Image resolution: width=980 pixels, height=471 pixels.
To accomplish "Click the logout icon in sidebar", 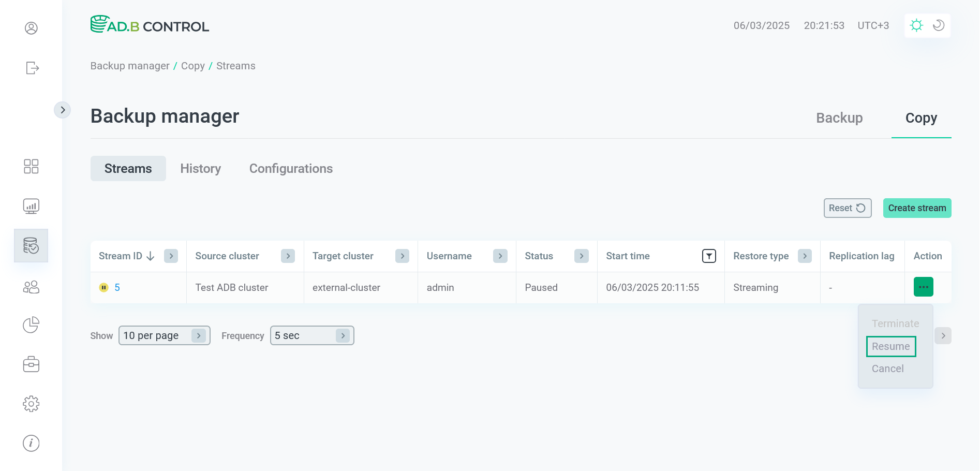I will pyautogui.click(x=32, y=68).
